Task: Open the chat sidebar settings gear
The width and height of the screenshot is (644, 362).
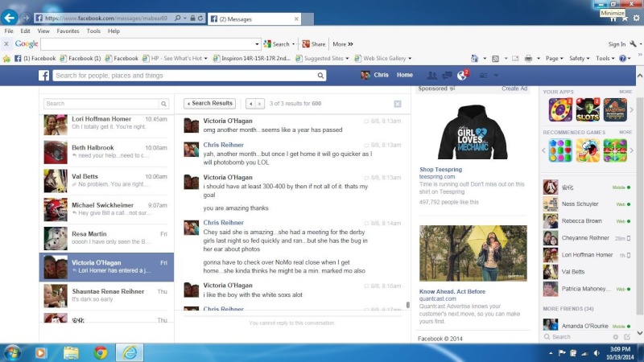Action: tap(615, 336)
